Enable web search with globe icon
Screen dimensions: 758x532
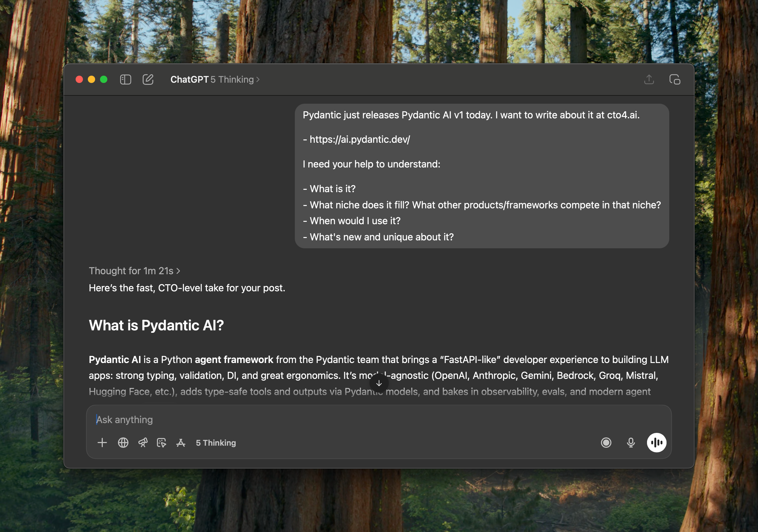click(123, 443)
